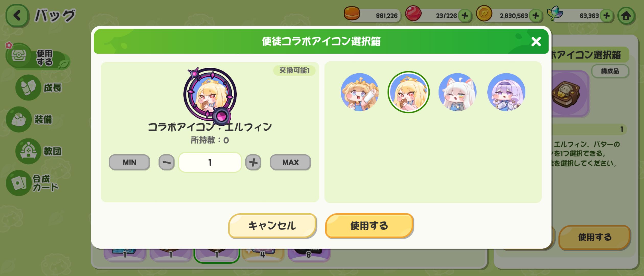Viewport: 644px width, 276px height.
Task: Confirm with the 使用する dialog button
Action: (369, 226)
